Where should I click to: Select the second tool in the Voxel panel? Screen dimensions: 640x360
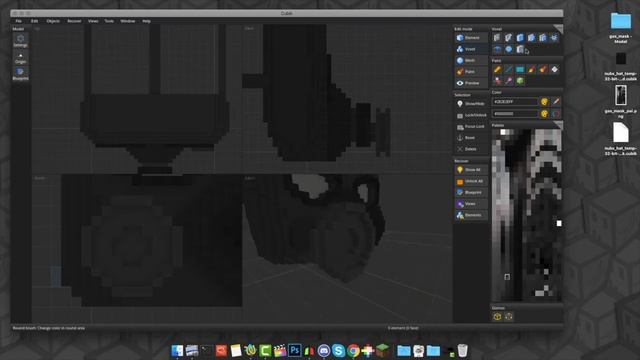509,38
